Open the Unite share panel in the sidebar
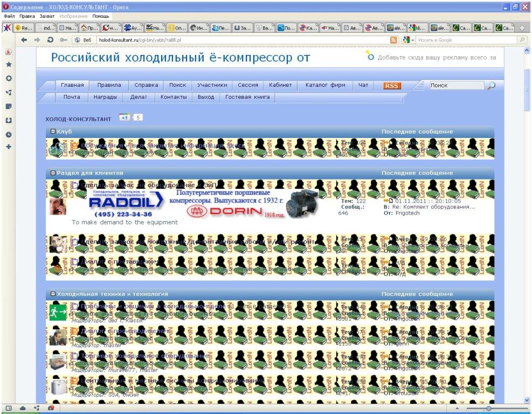 coord(9,92)
